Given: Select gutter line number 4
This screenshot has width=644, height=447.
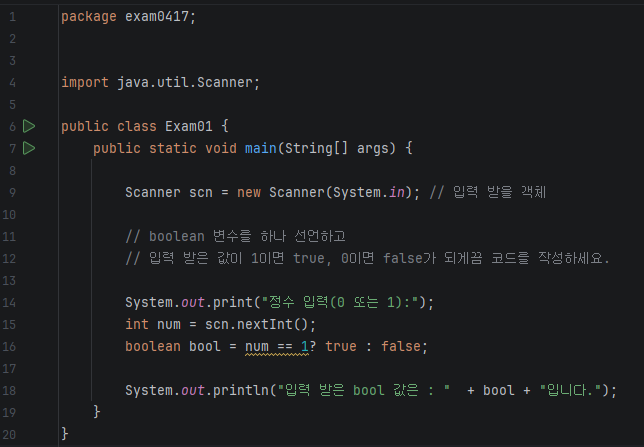Looking at the screenshot, I should pyautogui.click(x=13, y=83).
